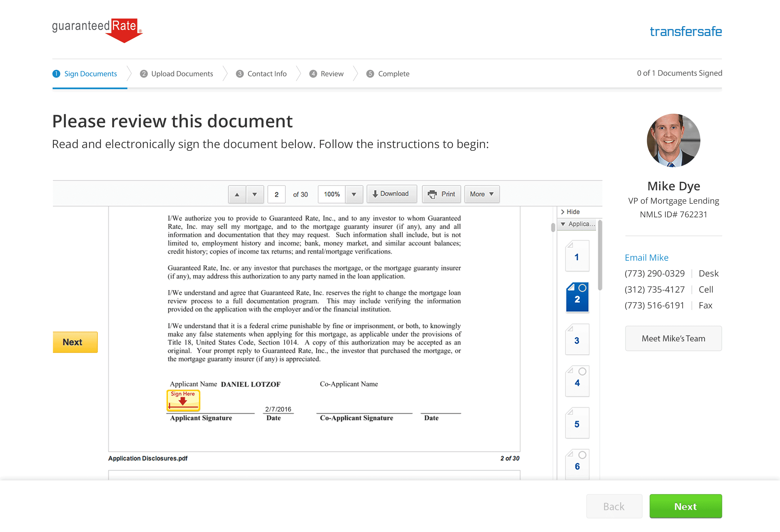Click the thumbnail panel scrollbar

click(x=600, y=255)
